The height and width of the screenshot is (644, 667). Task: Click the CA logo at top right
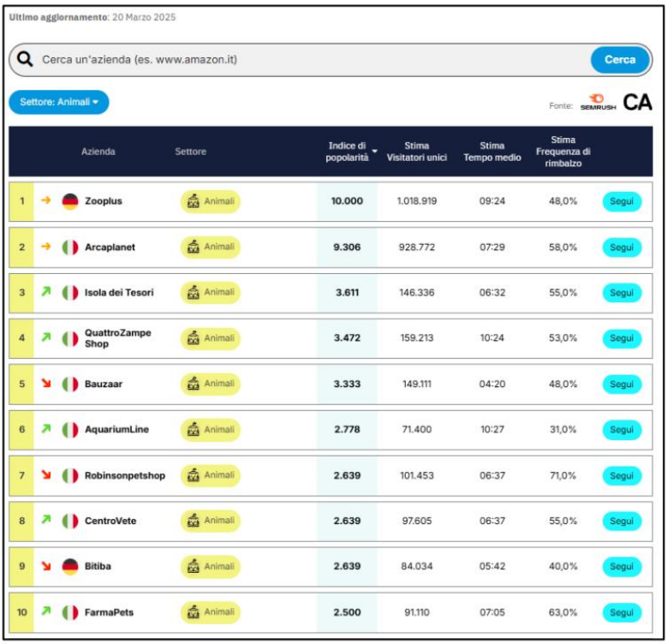[x=637, y=103]
